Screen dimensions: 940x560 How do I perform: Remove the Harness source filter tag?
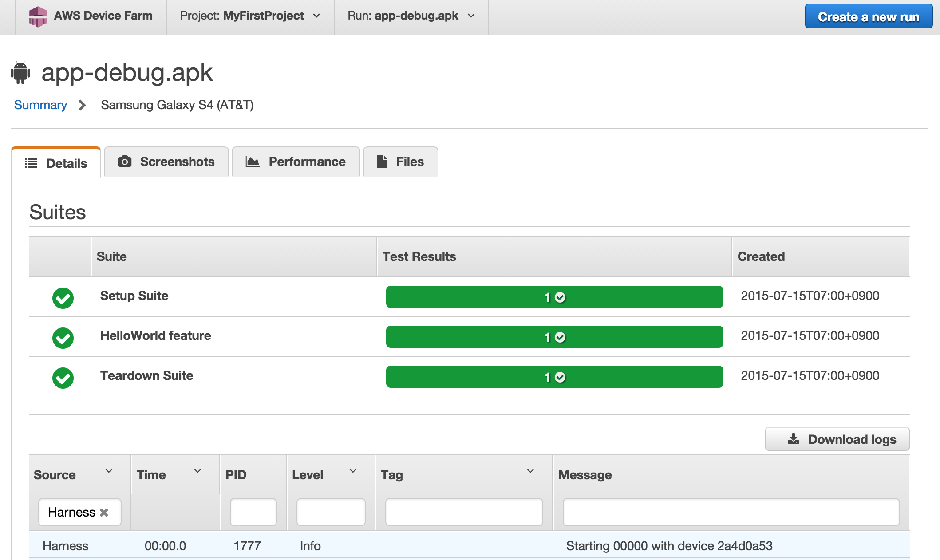tap(104, 513)
